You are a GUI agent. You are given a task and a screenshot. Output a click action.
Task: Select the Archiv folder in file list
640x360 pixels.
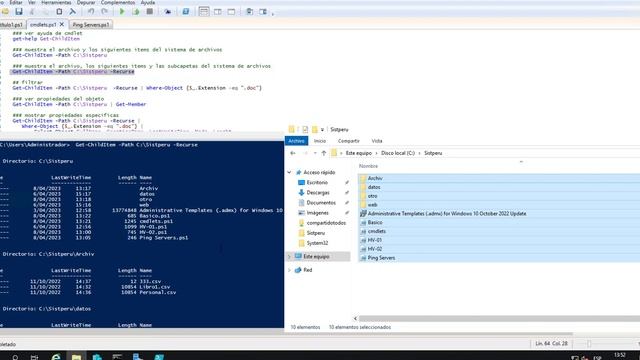[x=375, y=178]
